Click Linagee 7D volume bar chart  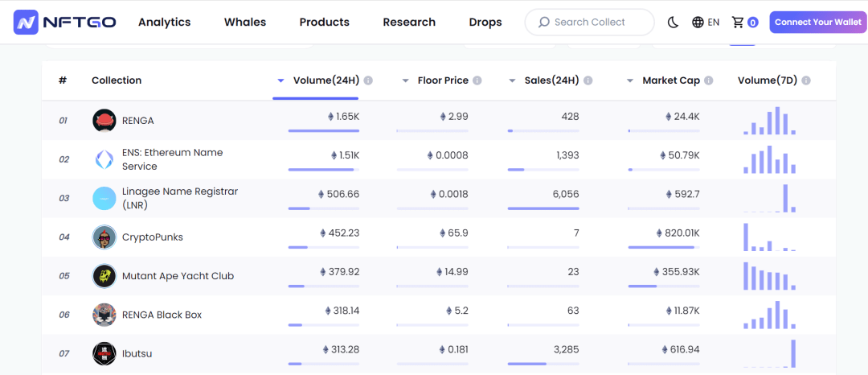769,198
